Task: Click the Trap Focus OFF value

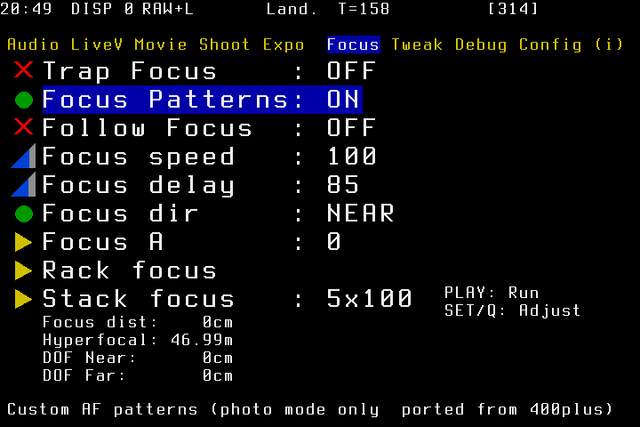Action: [351, 71]
